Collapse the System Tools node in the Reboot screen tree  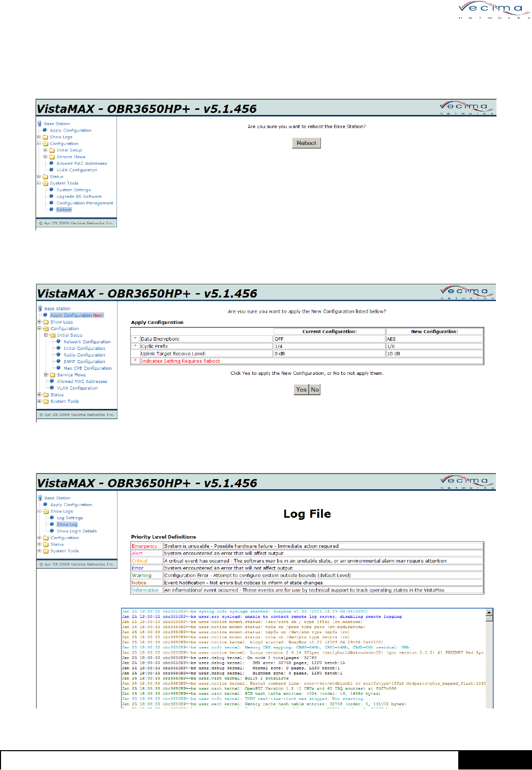point(39,183)
